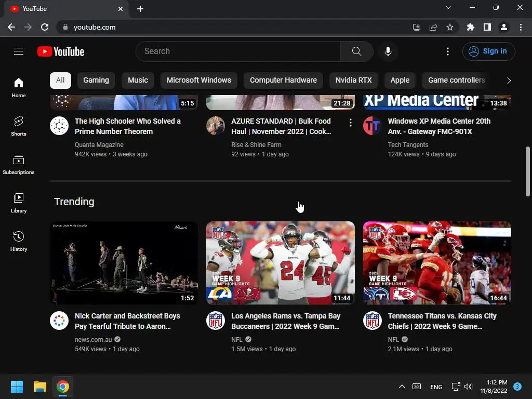Open Rise & Shine Farm channel avatar
This screenshot has height=399, width=532.
click(x=216, y=126)
